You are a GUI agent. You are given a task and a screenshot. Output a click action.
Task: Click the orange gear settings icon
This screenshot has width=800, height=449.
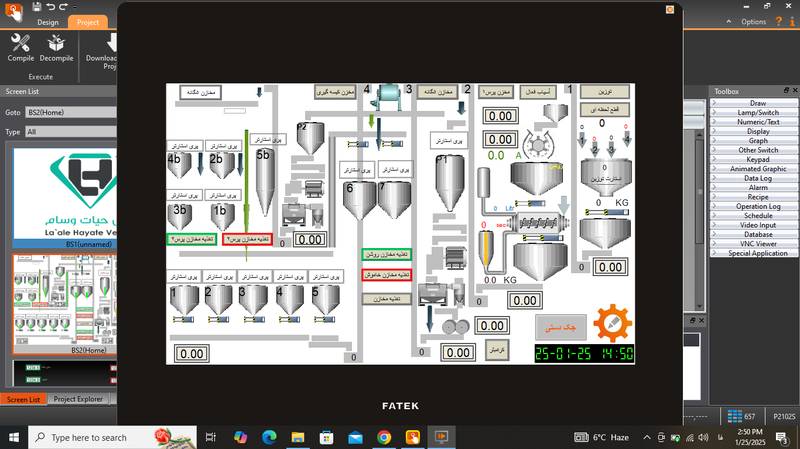click(612, 324)
